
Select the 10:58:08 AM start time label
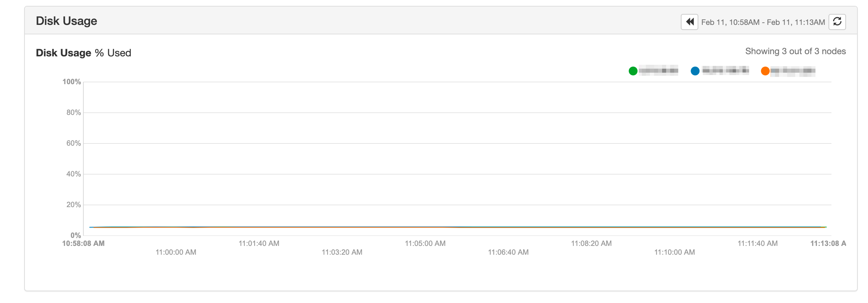[83, 243]
